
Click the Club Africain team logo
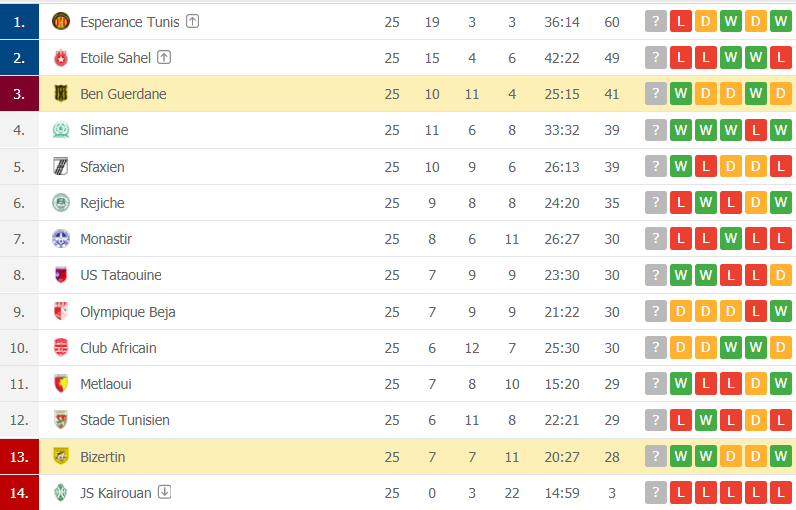pos(61,348)
